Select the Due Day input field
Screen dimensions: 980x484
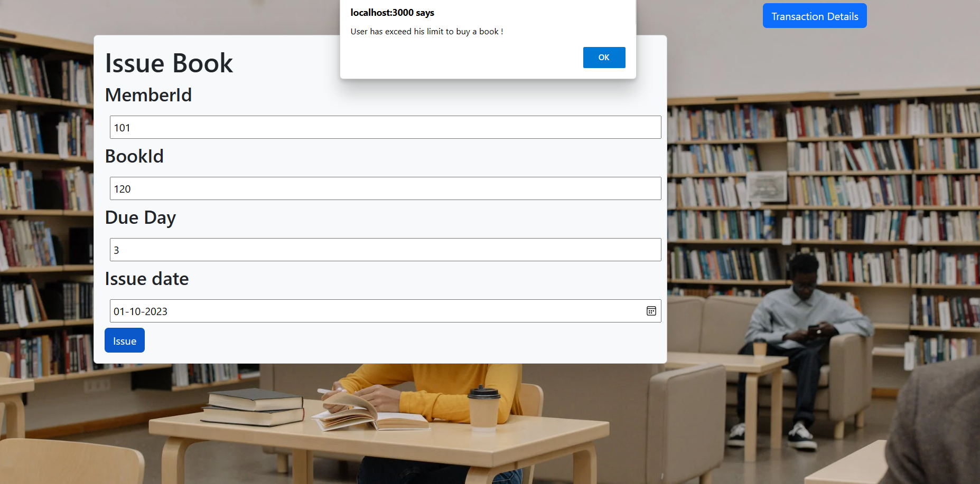385,250
